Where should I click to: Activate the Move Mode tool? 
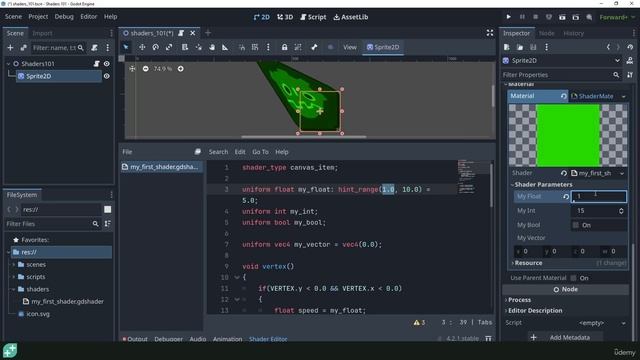[142, 47]
